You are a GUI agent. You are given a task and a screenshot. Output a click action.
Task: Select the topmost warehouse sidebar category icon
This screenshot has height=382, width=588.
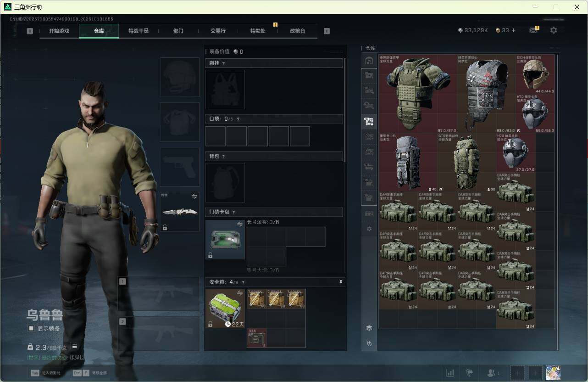click(369, 61)
